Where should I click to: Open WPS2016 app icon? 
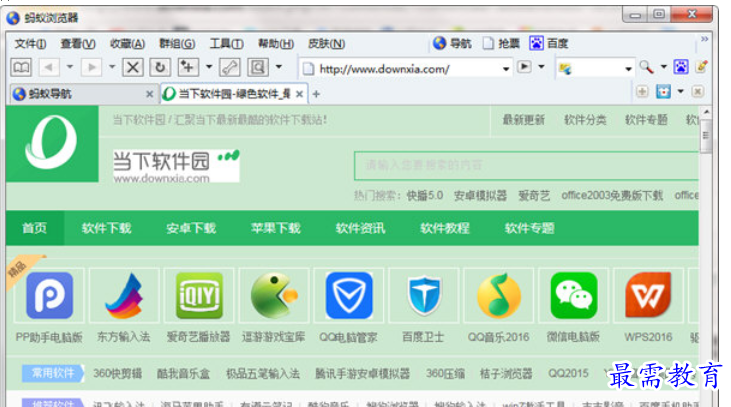648,296
